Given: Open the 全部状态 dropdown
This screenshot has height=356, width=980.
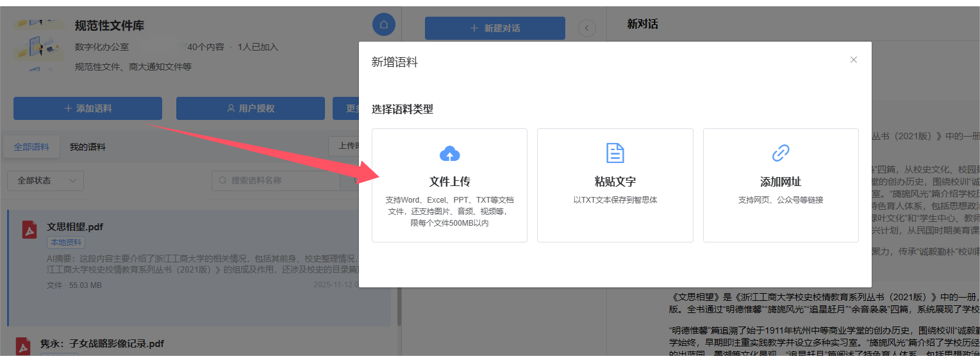Looking at the screenshot, I should pyautogui.click(x=46, y=181).
